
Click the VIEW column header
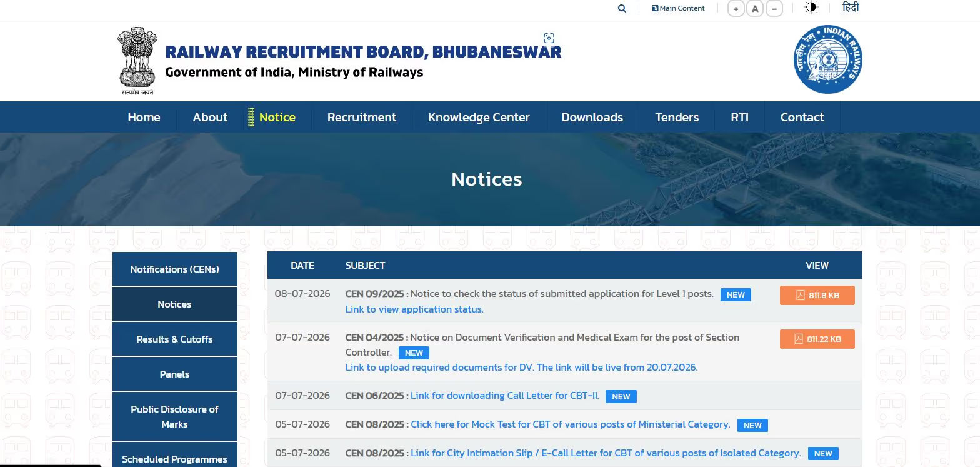[817, 266]
